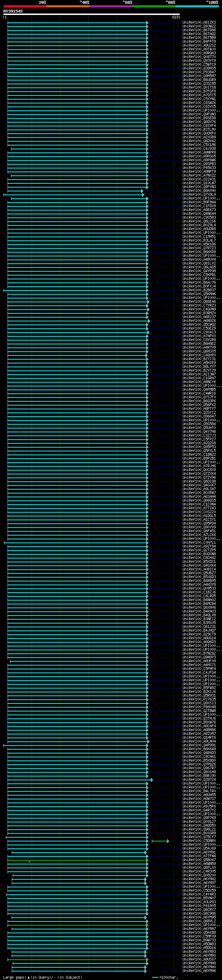Click the Large gaps legend text
Screen dimensions: 222x980
tap(43, 977)
